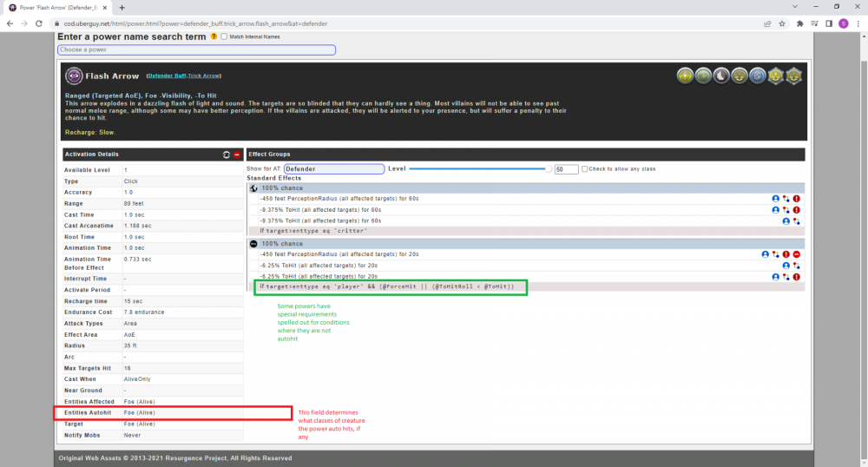Viewport: 868px width, 467px height.
Task: Click the first archetype badge icon in header
Action: pyautogui.click(x=685, y=76)
